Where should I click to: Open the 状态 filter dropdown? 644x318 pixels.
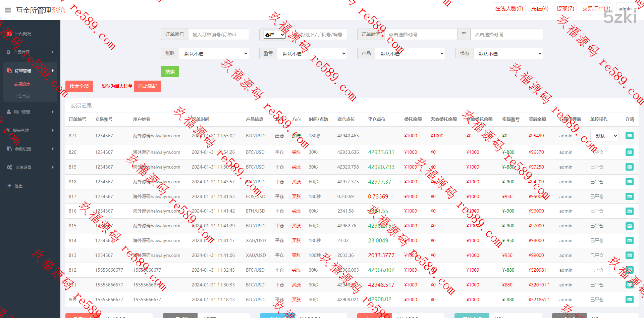click(x=508, y=53)
